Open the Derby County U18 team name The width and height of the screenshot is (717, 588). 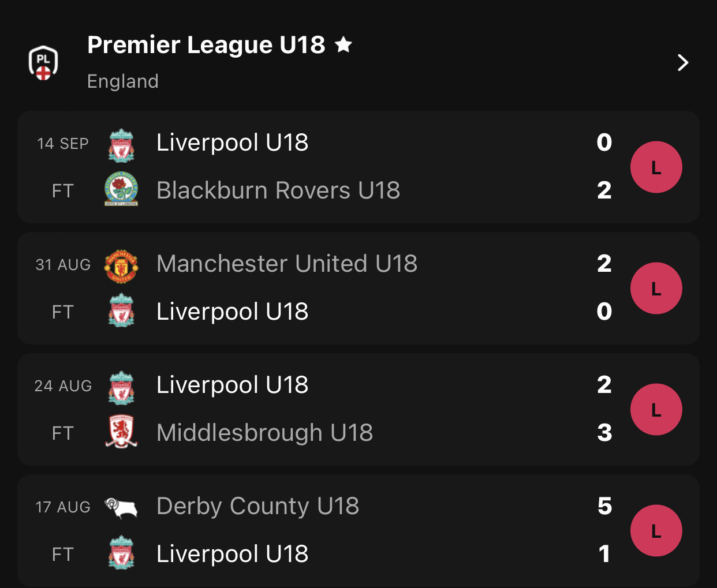pyautogui.click(x=258, y=507)
